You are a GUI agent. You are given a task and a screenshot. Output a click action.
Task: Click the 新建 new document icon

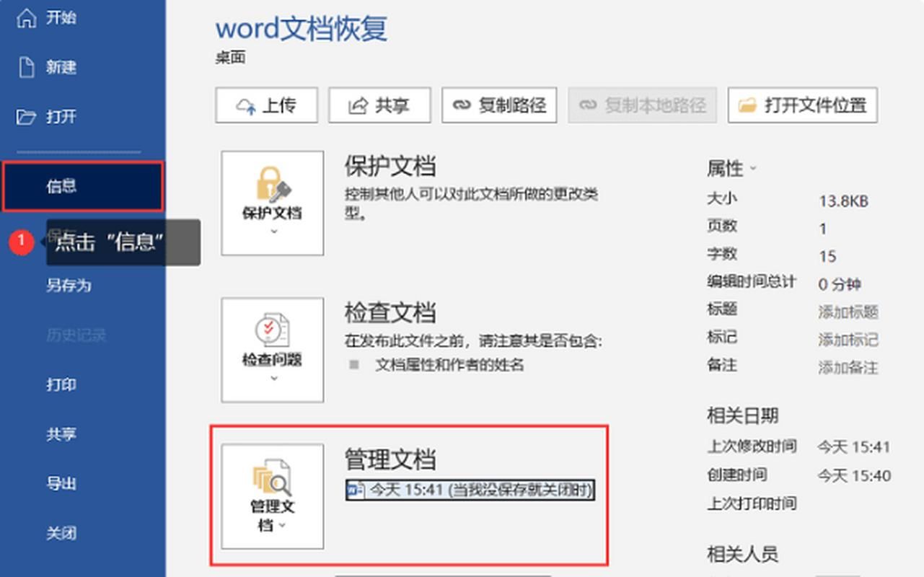pos(27,67)
